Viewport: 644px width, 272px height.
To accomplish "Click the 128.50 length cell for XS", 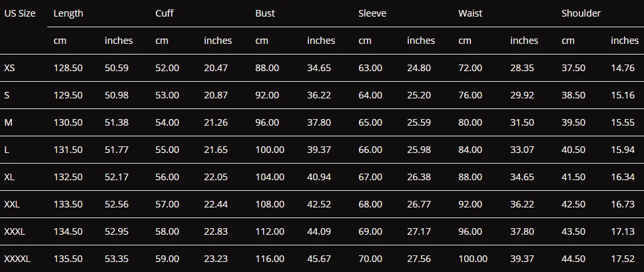I will point(68,68).
